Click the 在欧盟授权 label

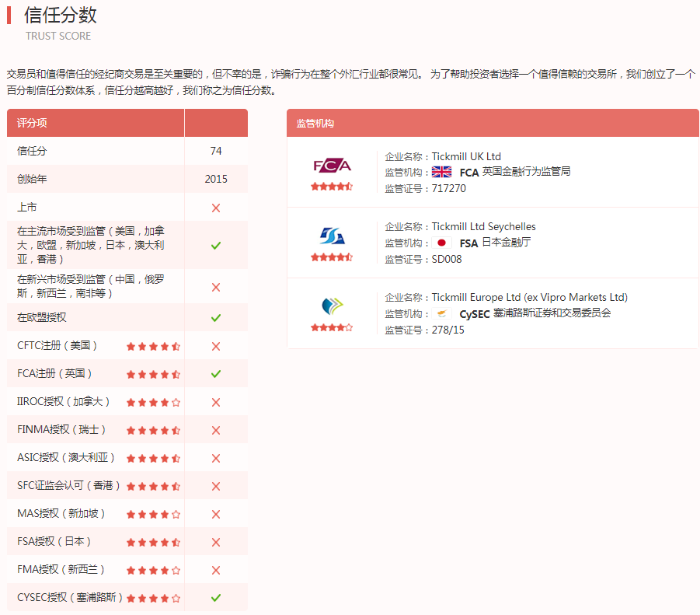(x=41, y=317)
